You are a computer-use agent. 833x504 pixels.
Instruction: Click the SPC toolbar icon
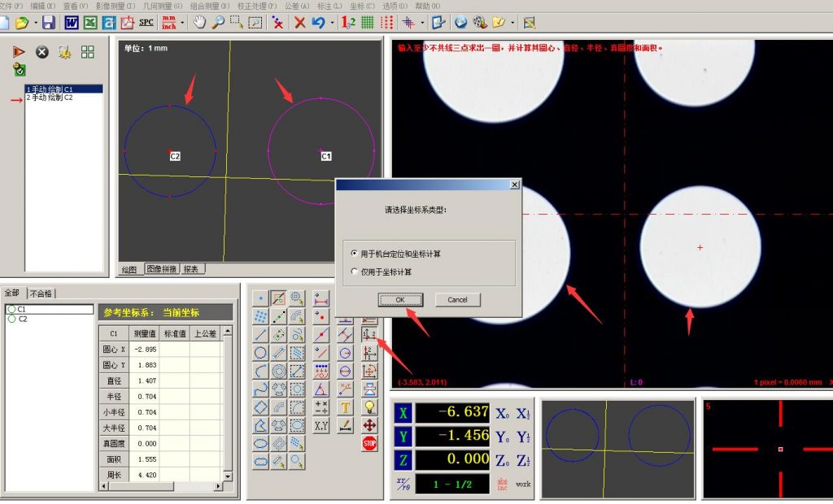point(146,23)
